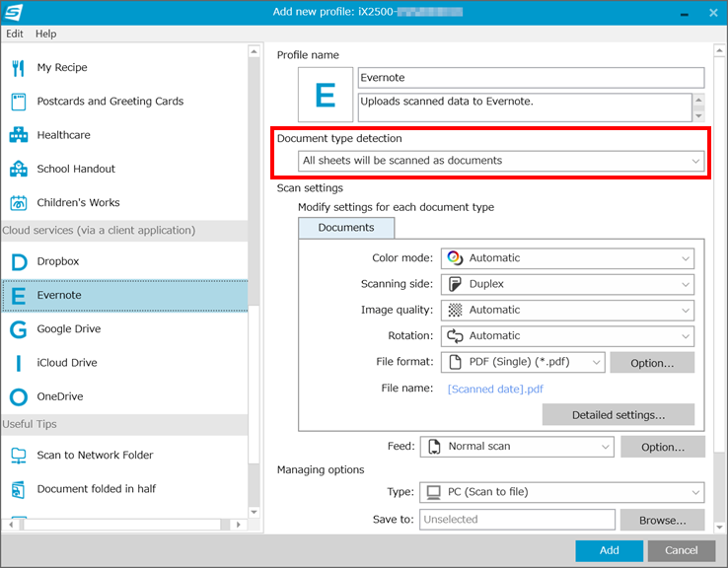Choose the Healthcare hospital icon
728x568 pixels.
click(x=18, y=135)
